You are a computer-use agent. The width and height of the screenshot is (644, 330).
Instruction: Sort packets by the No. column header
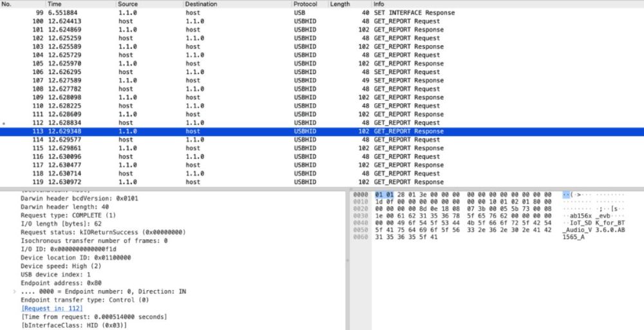[6, 4]
